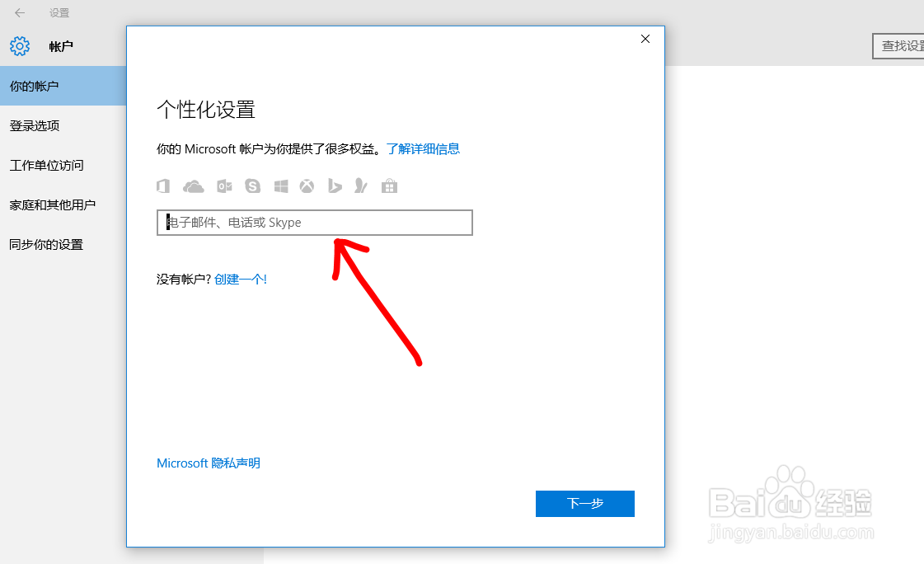The image size is (924, 564).
Task: Click the Xbox icon
Action: (x=307, y=186)
